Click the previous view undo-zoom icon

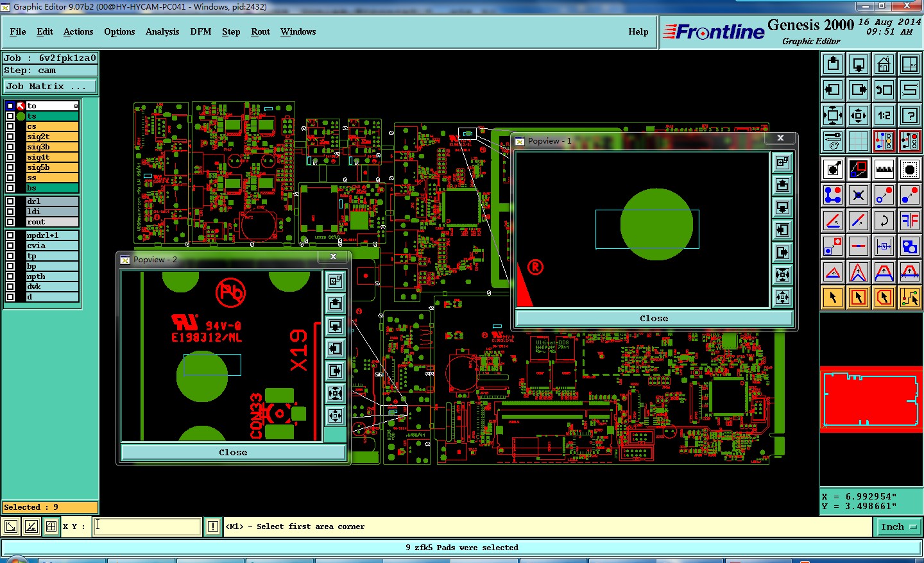pos(884,90)
